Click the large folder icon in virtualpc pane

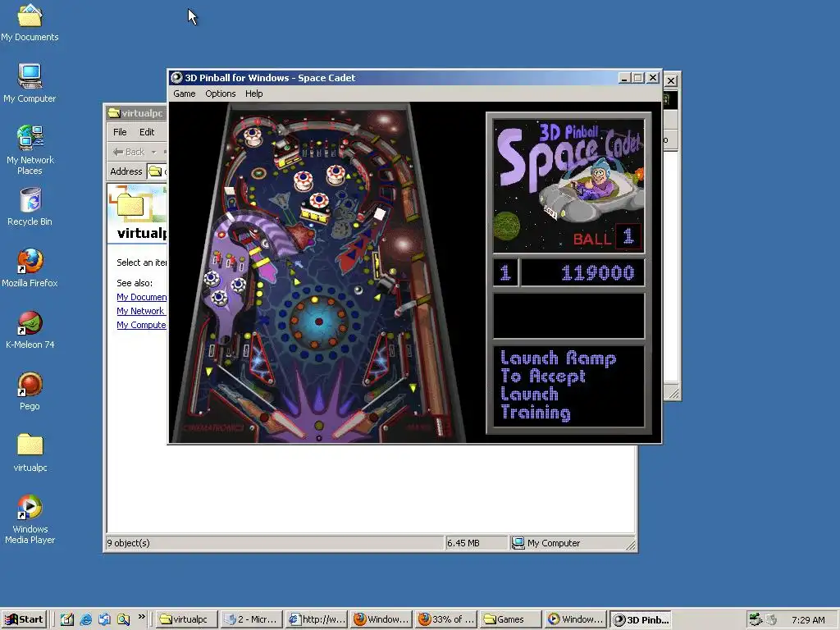pos(130,204)
